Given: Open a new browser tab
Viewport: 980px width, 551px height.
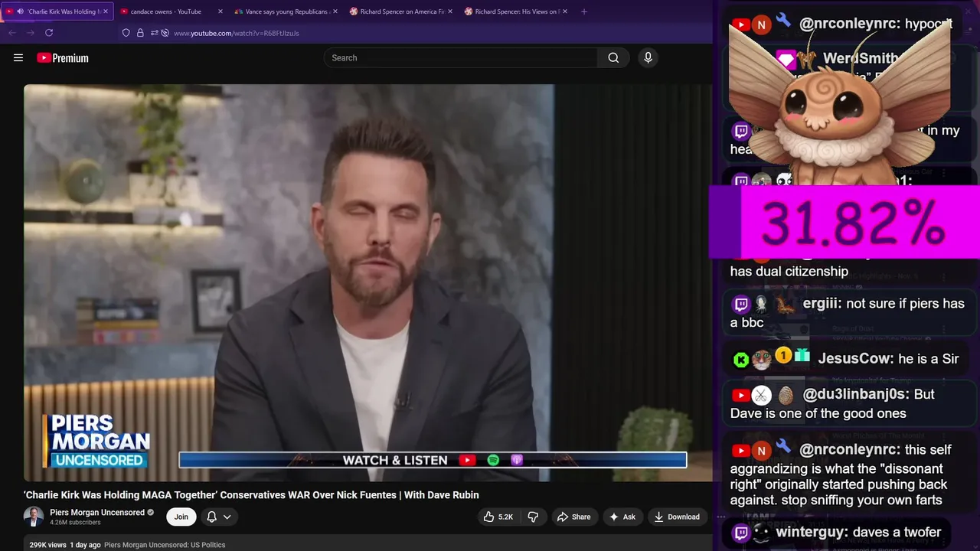Looking at the screenshot, I should pyautogui.click(x=584, y=11).
